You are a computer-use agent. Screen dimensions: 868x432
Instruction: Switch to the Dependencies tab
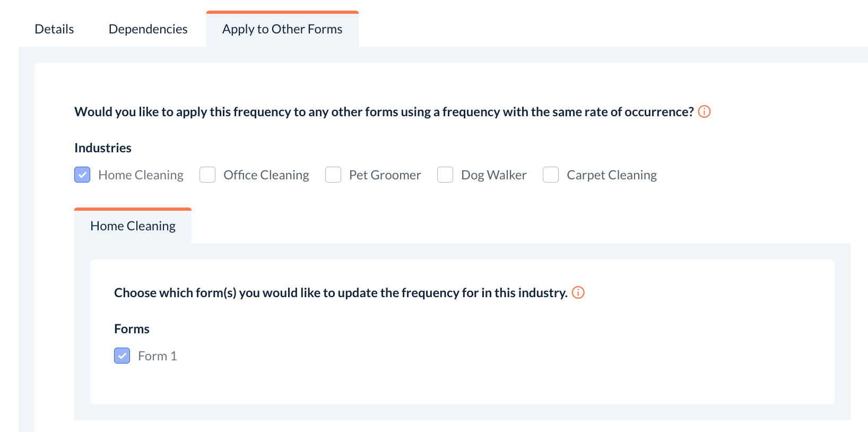[148, 29]
